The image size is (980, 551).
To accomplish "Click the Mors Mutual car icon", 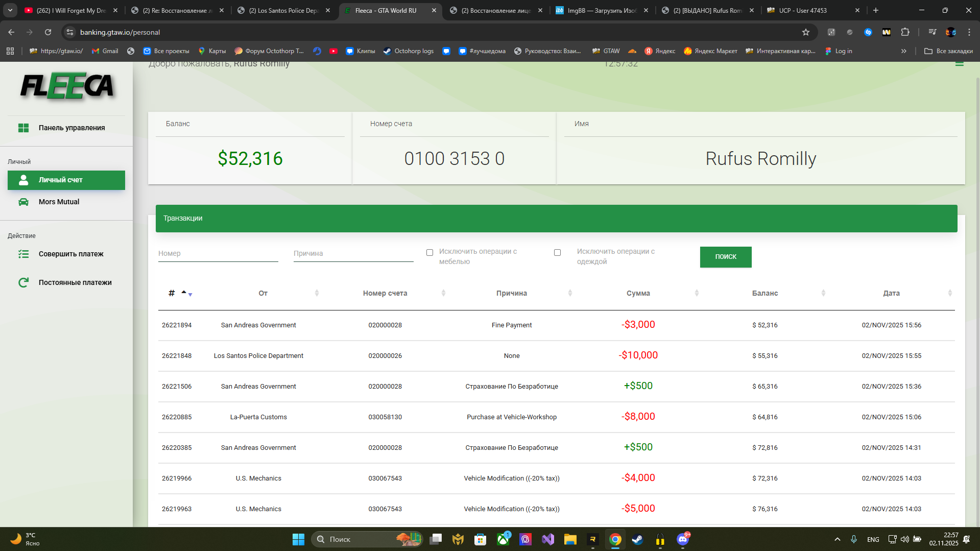I will click(23, 202).
